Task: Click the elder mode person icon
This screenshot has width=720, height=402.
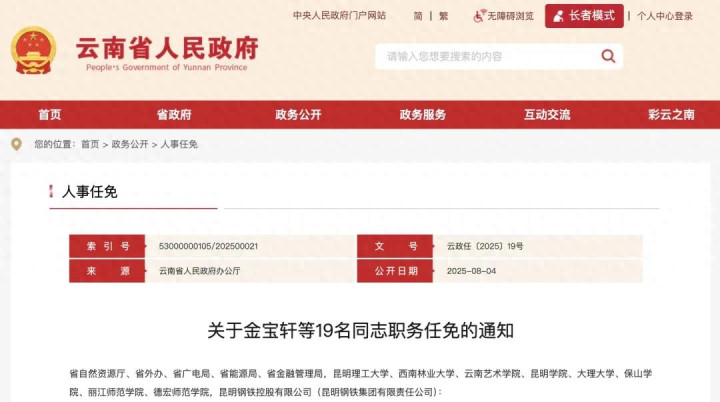Action: click(558, 17)
